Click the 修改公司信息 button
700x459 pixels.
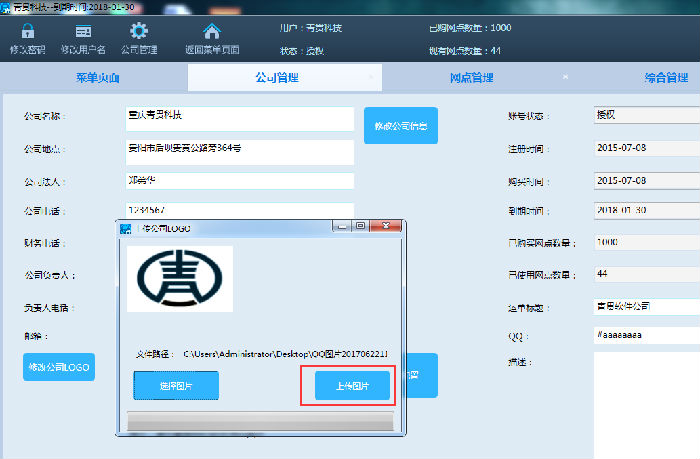tap(400, 126)
